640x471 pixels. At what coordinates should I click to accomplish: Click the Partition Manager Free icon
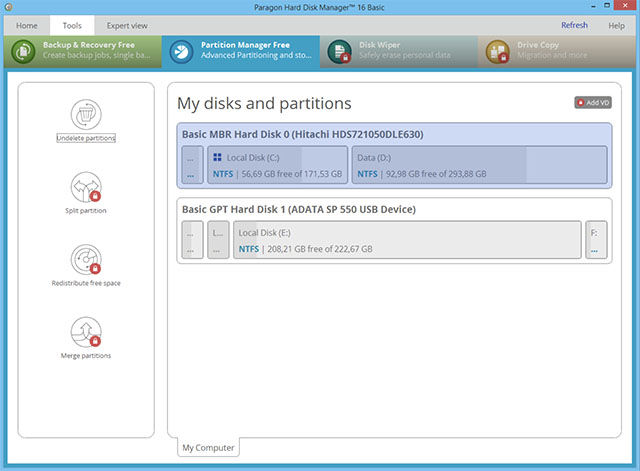(x=182, y=51)
